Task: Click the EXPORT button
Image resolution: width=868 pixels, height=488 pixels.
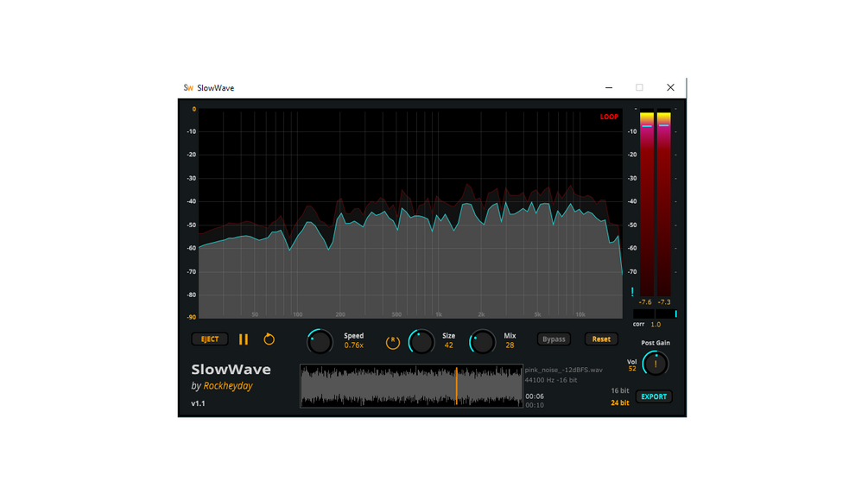Action: (654, 396)
